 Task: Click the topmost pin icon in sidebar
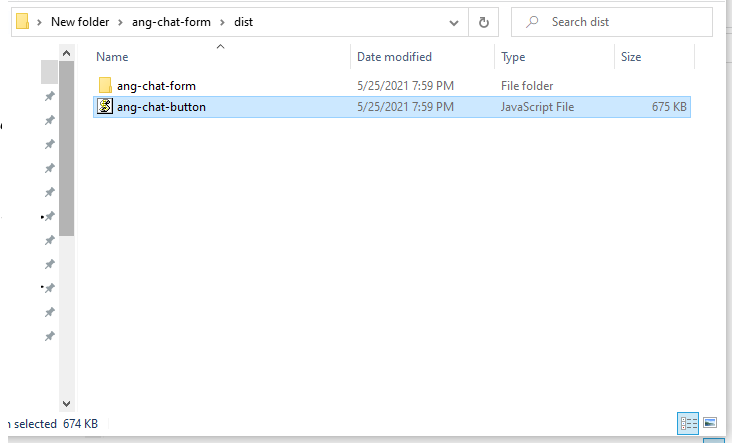click(x=49, y=97)
